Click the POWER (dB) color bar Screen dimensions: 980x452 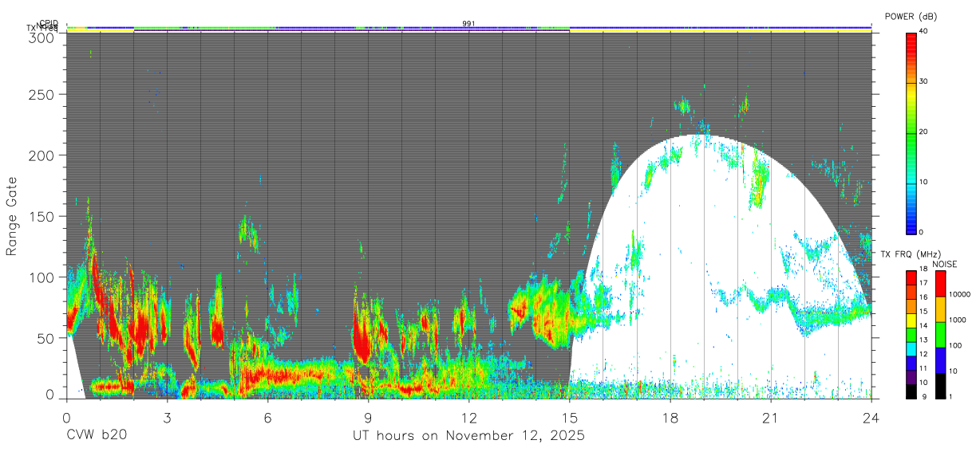point(911,132)
